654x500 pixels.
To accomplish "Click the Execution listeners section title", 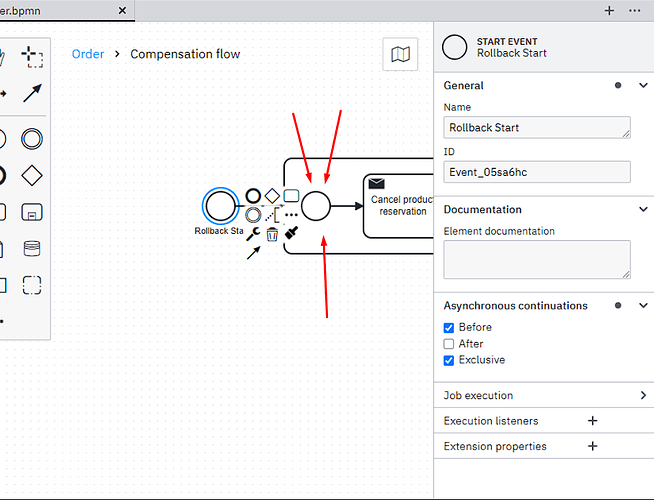I will [491, 421].
